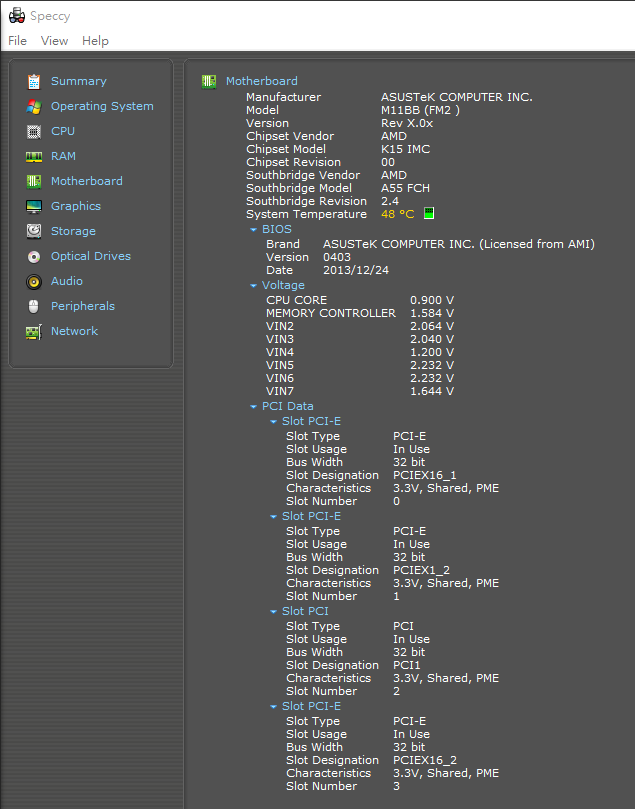Image resolution: width=635 pixels, height=809 pixels.
Task: Click the Summary clipboard icon
Action: [34, 82]
